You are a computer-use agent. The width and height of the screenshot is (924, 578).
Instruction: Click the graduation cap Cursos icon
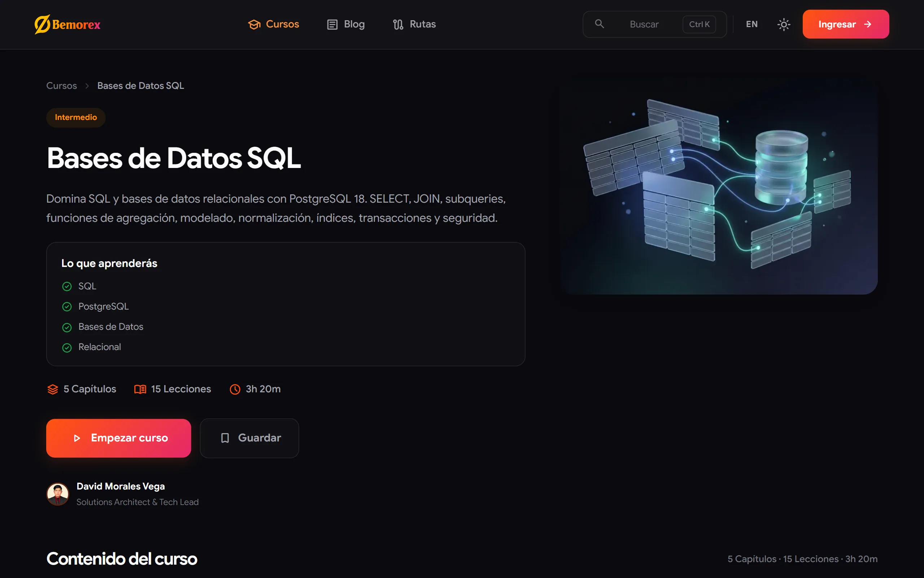[x=254, y=25]
